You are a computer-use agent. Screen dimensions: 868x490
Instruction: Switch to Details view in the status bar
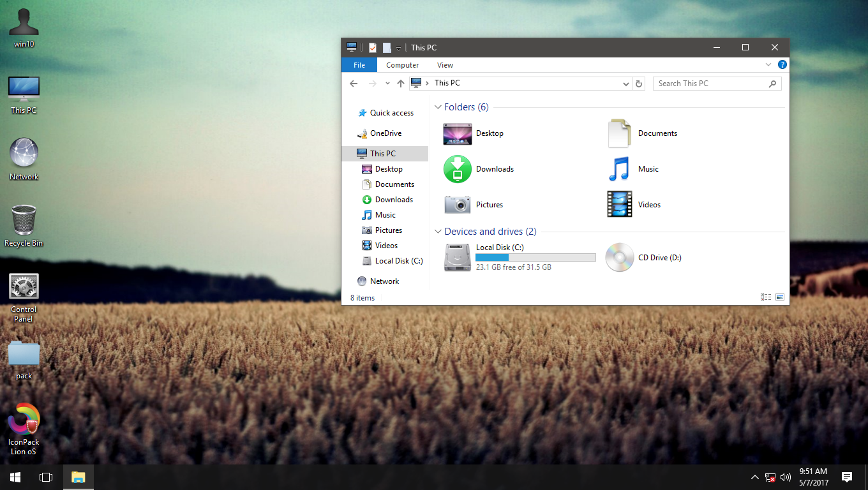coord(765,297)
